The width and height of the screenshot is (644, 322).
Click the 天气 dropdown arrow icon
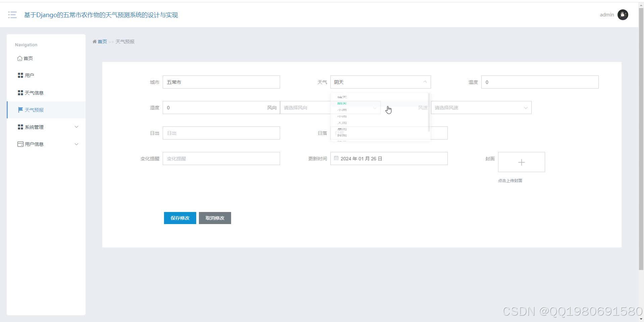click(425, 82)
